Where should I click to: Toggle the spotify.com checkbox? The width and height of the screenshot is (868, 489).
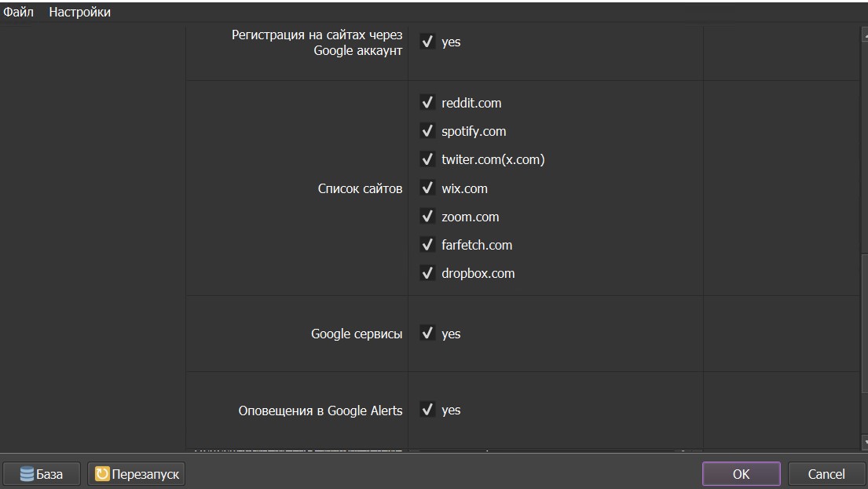coord(427,131)
